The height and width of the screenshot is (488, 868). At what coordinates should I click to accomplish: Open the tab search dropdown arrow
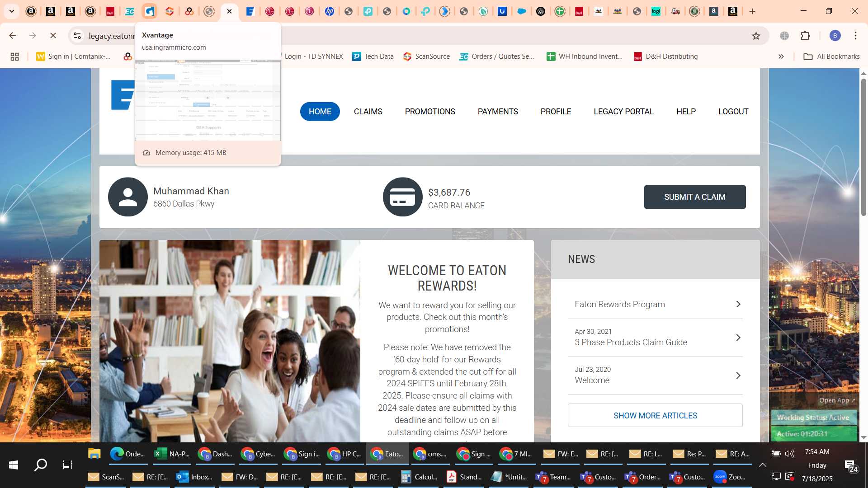[x=12, y=11]
